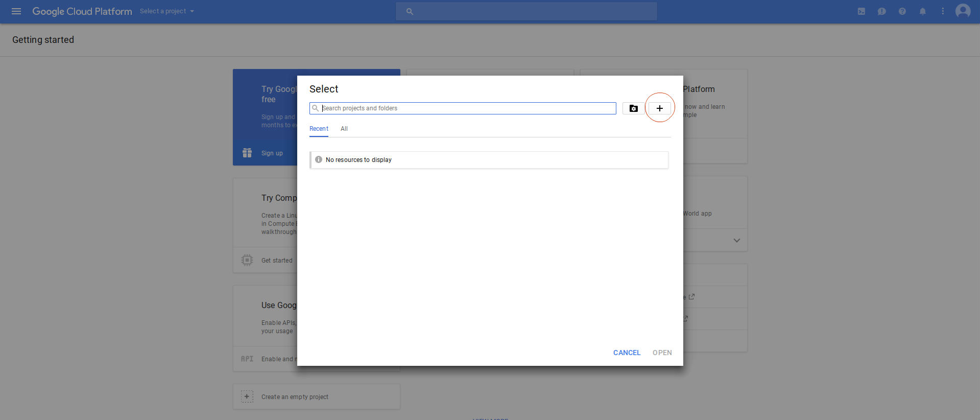Viewport: 980px width, 420px height.
Task: Click the search icon inside Select dialog
Action: pyautogui.click(x=316, y=108)
